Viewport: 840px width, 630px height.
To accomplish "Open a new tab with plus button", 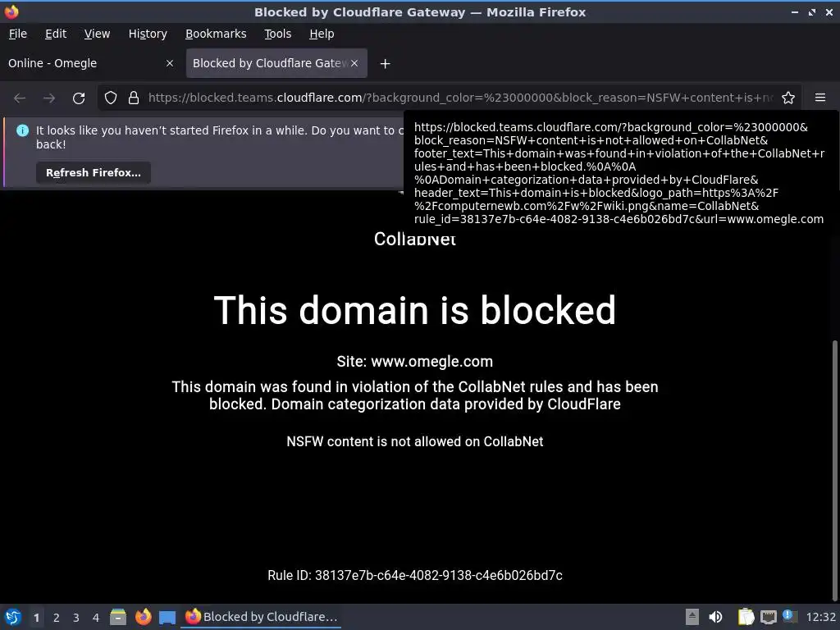I will (x=385, y=64).
